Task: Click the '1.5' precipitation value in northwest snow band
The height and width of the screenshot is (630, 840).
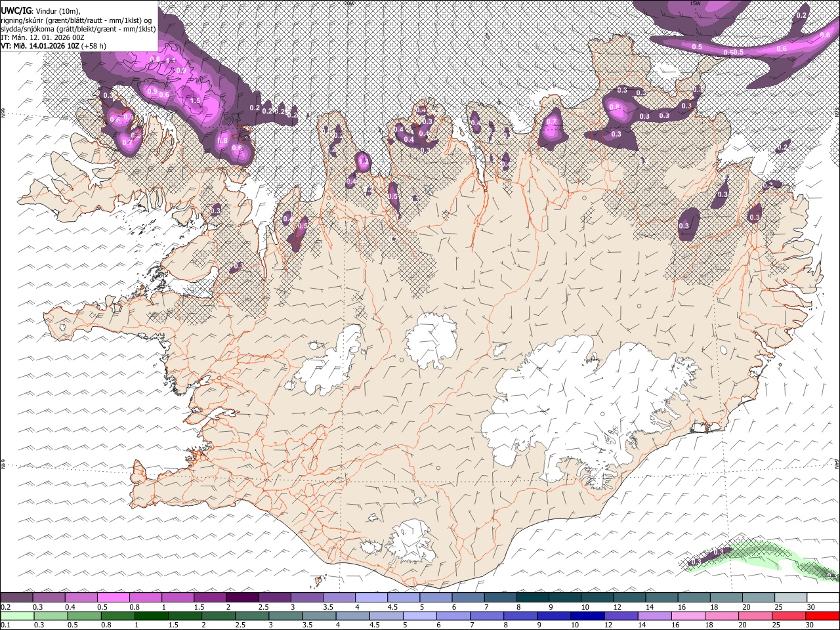Action: tap(195, 100)
